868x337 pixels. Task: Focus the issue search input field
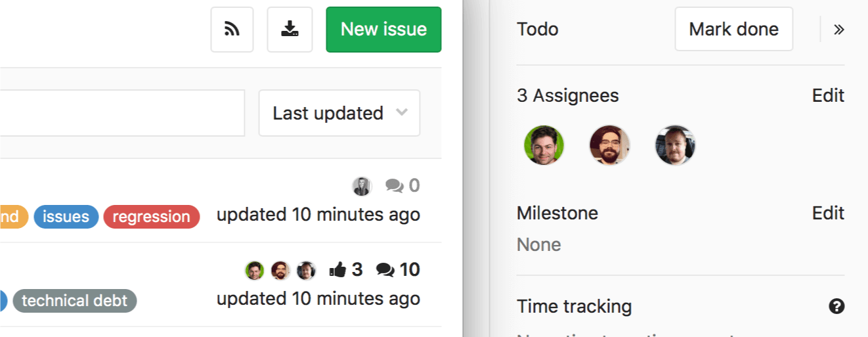tap(118, 113)
